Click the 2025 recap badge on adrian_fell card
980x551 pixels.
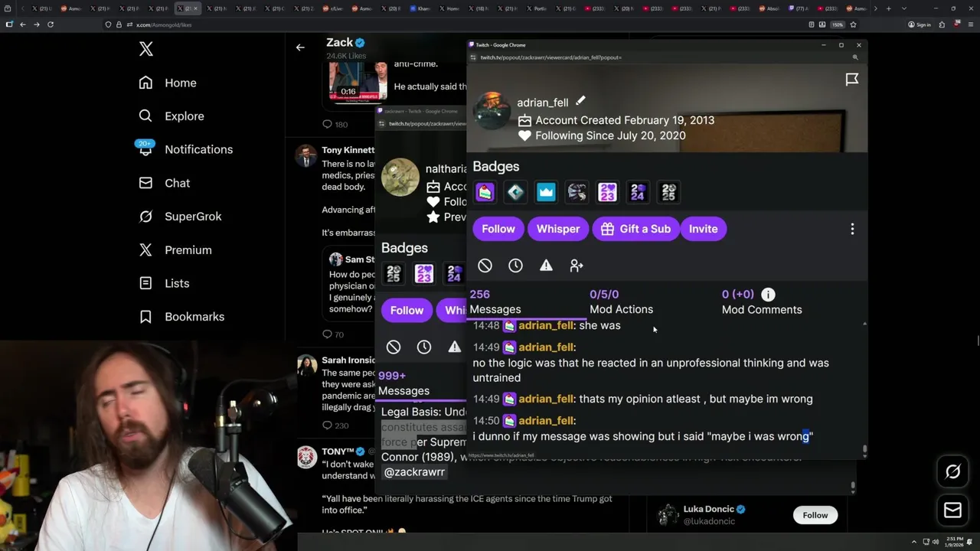[x=668, y=192]
